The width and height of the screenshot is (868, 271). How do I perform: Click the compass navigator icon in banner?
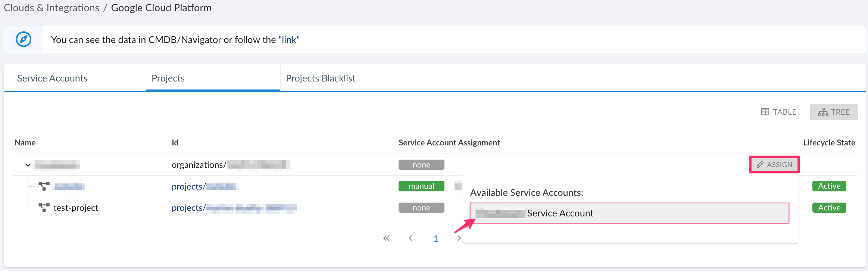tap(24, 39)
